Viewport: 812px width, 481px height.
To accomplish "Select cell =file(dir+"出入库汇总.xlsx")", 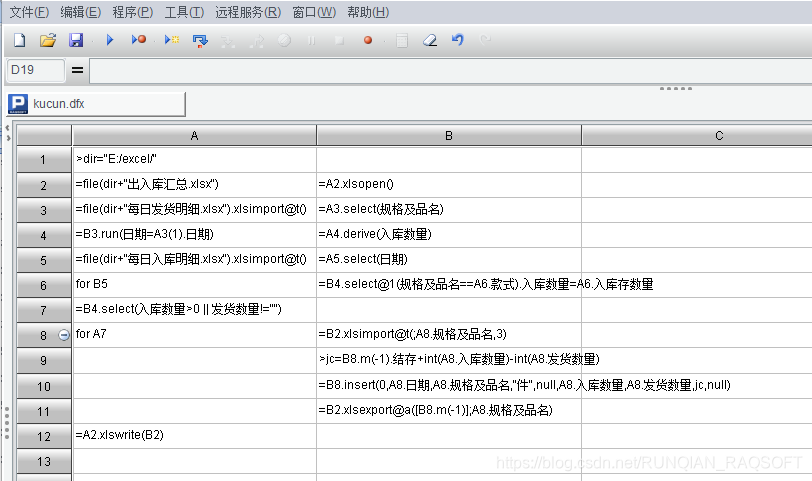I will pyautogui.click(x=194, y=184).
